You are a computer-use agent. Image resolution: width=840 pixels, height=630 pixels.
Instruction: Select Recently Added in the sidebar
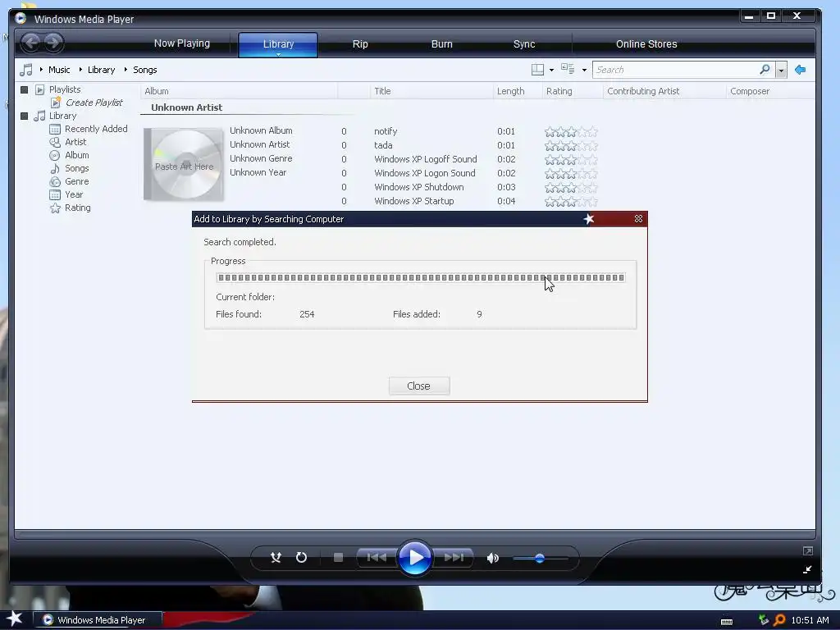[x=96, y=129]
